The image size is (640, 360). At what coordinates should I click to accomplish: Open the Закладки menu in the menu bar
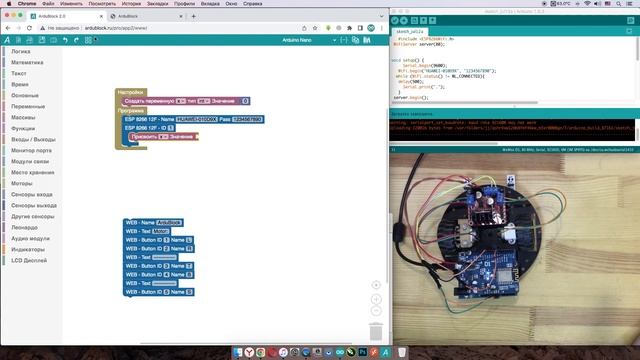pos(158,4)
